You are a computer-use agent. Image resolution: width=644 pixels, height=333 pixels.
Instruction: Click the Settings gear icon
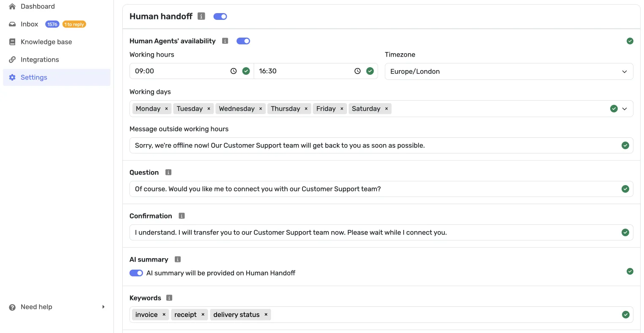[12, 77]
